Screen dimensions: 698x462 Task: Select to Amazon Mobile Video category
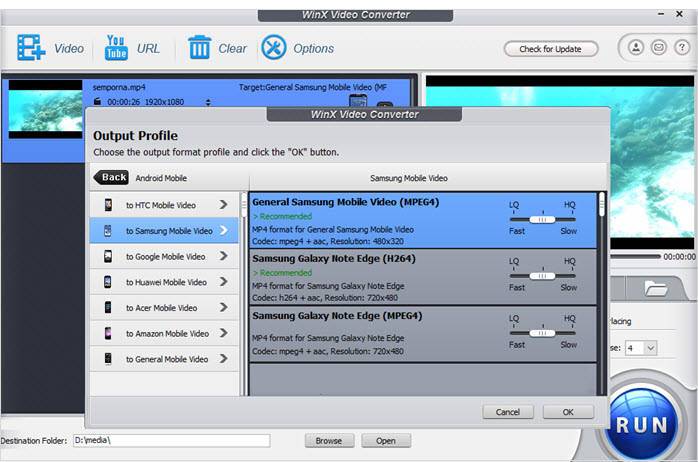(x=164, y=333)
